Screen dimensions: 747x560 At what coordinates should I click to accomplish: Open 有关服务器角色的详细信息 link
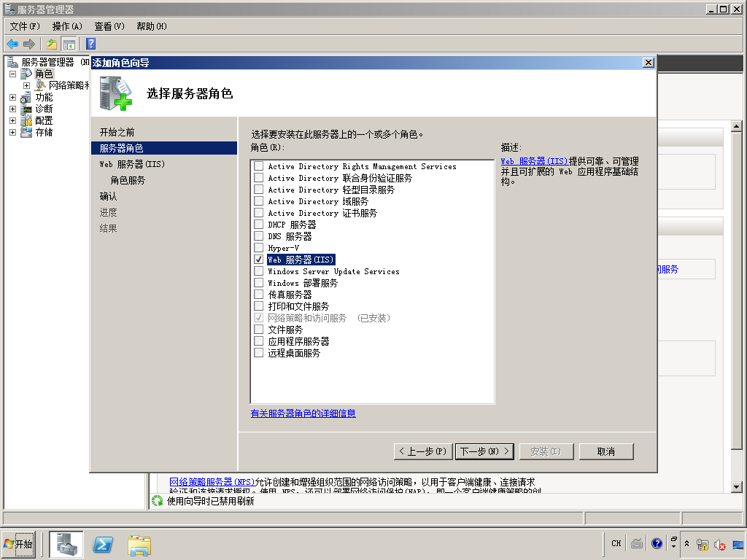303,413
